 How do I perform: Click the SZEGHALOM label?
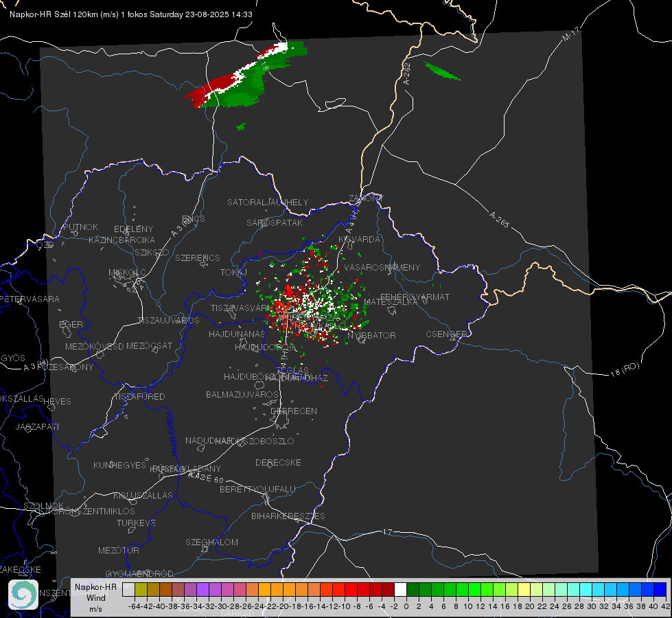[211, 542]
